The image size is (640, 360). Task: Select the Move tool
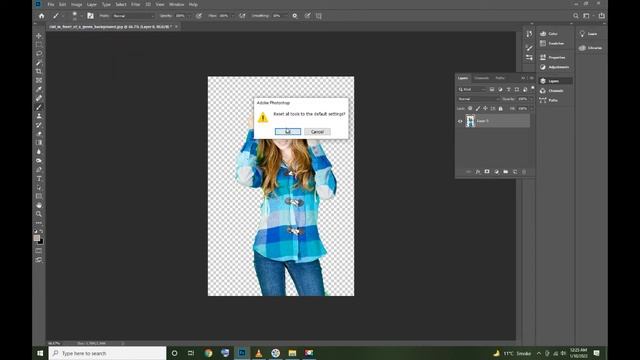(39, 36)
